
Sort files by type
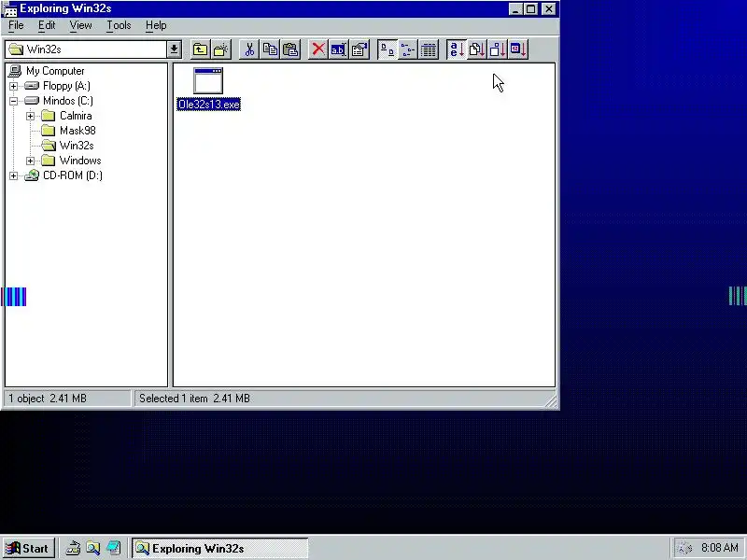tap(477, 49)
